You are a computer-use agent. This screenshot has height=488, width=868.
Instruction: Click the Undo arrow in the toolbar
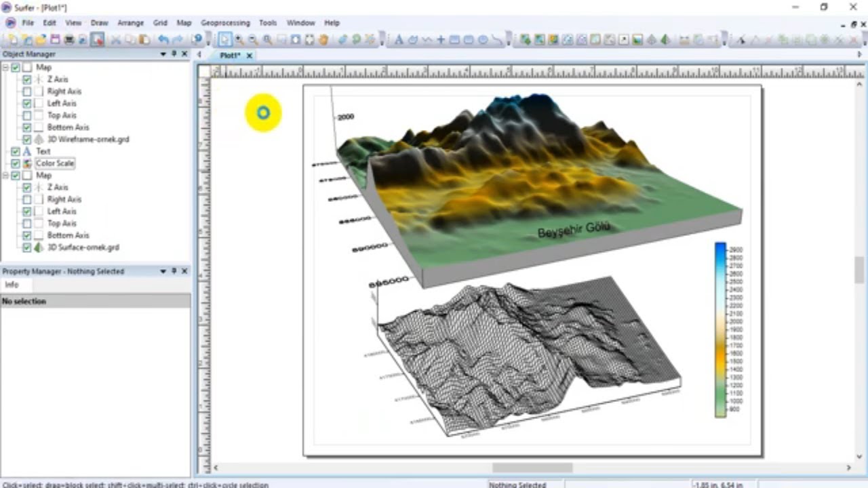point(163,40)
